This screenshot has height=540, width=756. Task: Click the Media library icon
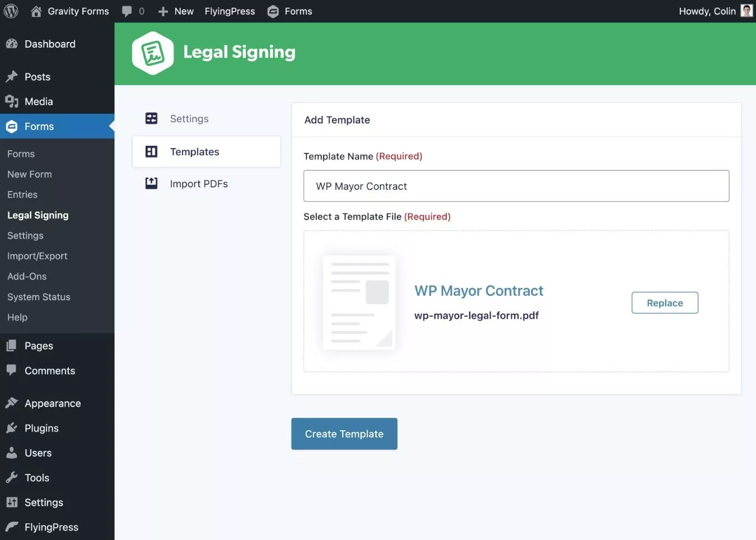(x=12, y=101)
